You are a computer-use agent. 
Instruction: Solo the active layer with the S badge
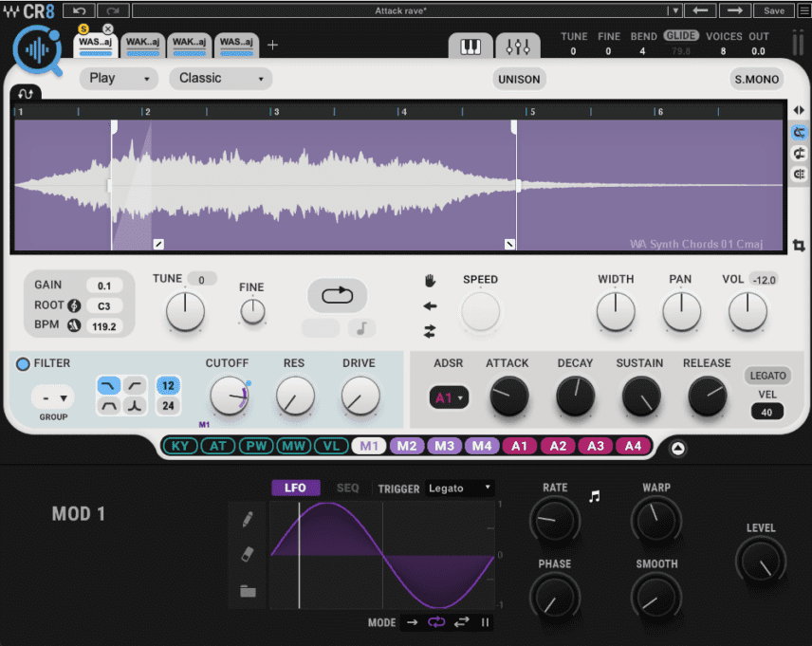coord(83,29)
